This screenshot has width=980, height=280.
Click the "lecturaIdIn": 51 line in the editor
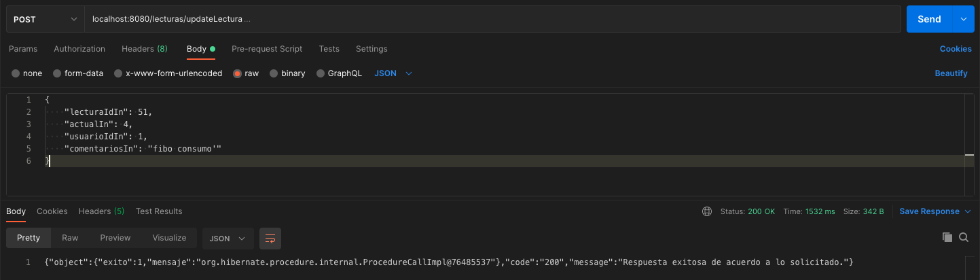[109, 112]
